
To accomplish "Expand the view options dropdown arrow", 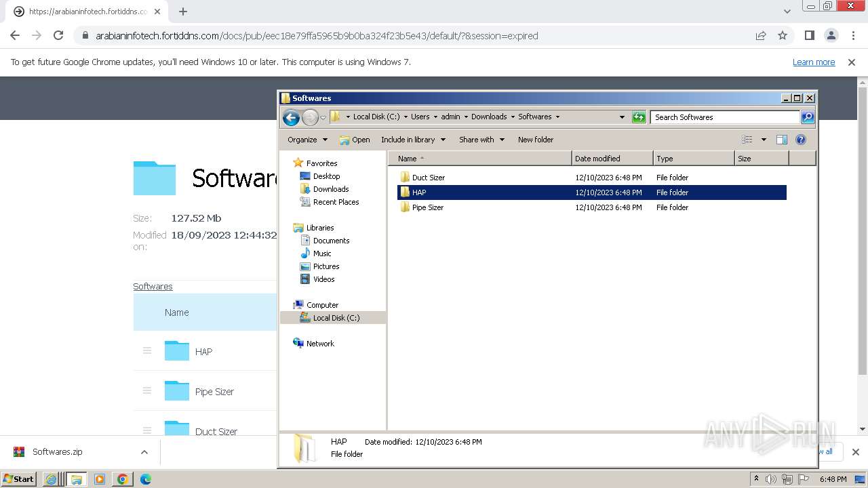I will [763, 140].
